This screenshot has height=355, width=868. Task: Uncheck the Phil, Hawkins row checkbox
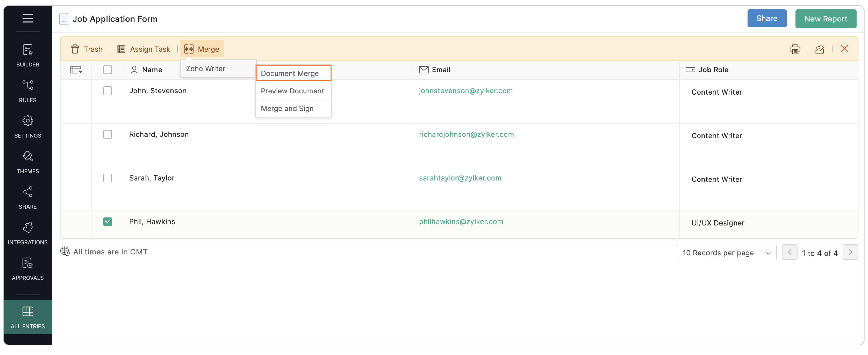click(107, 221)
